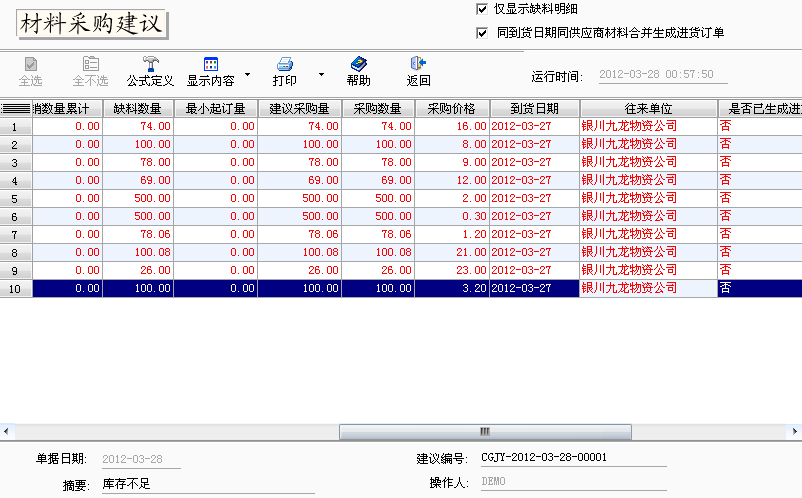Screen dimensions: 802x498
Task: Click grid corner select-all icon
Action: point(15,108)
